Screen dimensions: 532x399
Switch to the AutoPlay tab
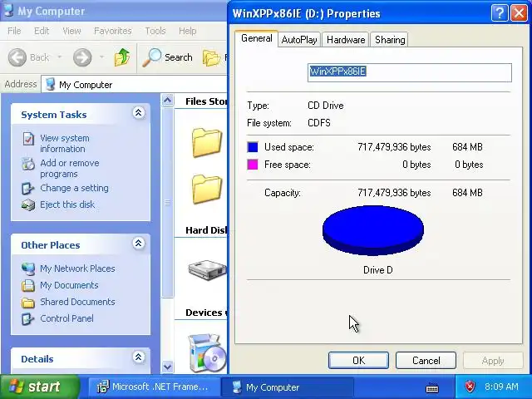pyautogui.click(x=299, y=40)
